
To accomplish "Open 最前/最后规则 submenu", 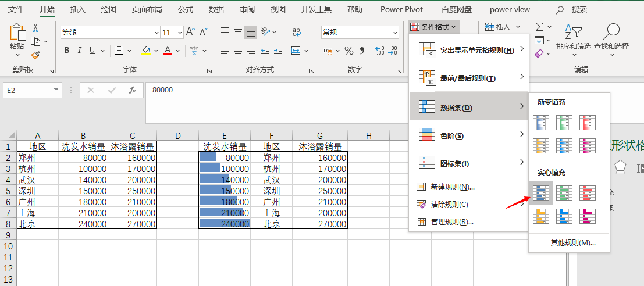I will click(469, 78).
